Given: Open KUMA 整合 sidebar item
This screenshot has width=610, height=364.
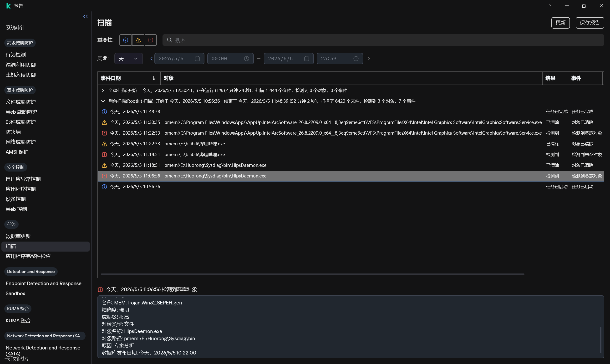Looking at the screenshot, I should pyautogui.click(x=18, y=321).
